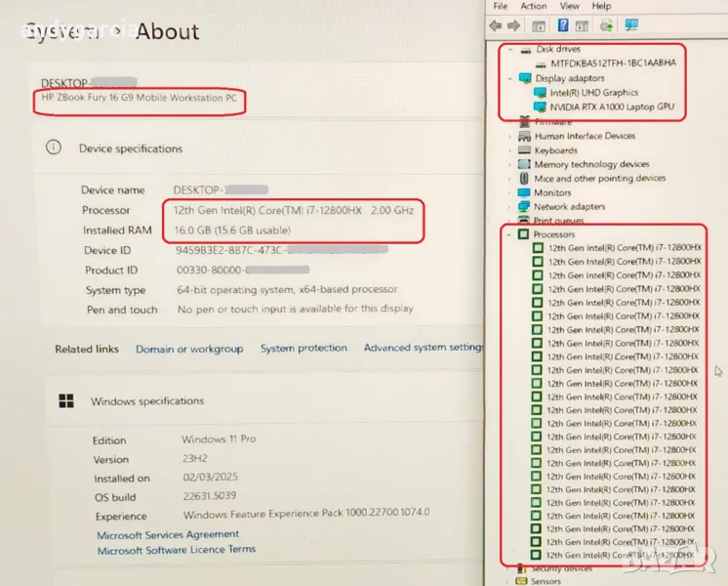This screenshot has width=728, height=586.
Task: Collapse the Processors tree node
Action: [x=509, y=234]
